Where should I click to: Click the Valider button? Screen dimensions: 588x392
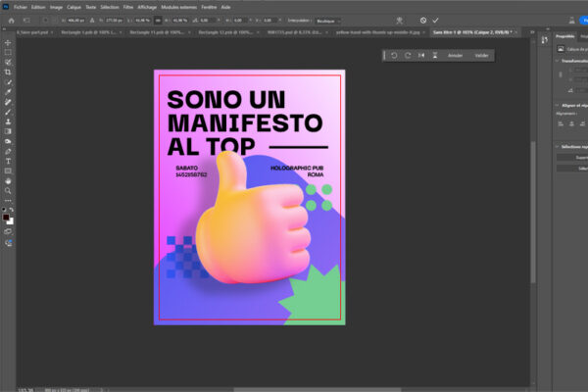[x=481, y=56]
